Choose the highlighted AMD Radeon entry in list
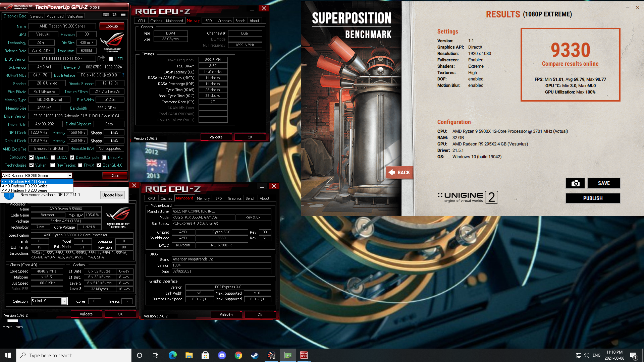644x362 pixels. click(37, 182)
